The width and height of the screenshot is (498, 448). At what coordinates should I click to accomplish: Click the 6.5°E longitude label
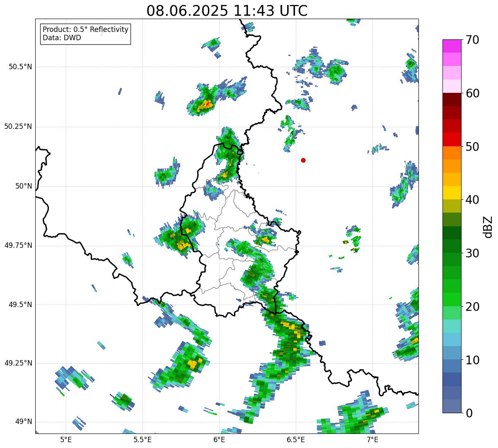pos(296,440)
